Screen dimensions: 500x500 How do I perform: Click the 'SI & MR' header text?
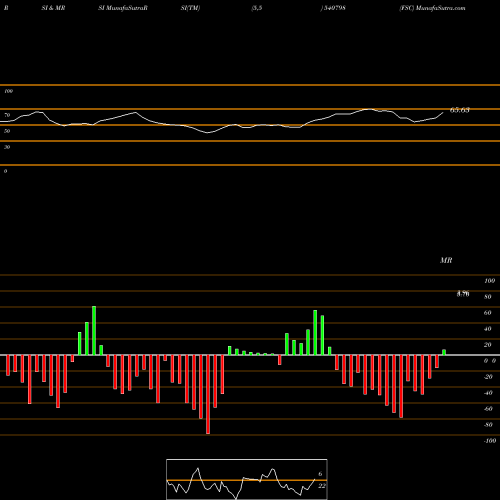(53, 8)
